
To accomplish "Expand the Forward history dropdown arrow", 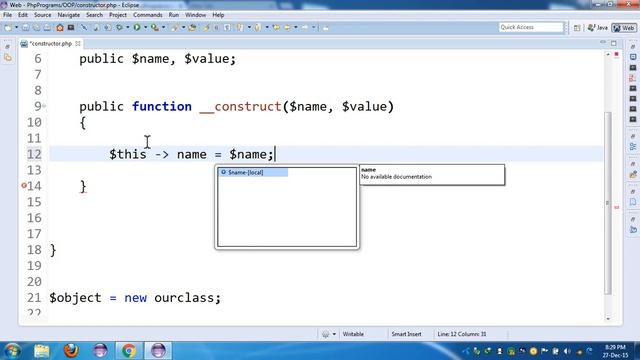I will pos(314,27).
